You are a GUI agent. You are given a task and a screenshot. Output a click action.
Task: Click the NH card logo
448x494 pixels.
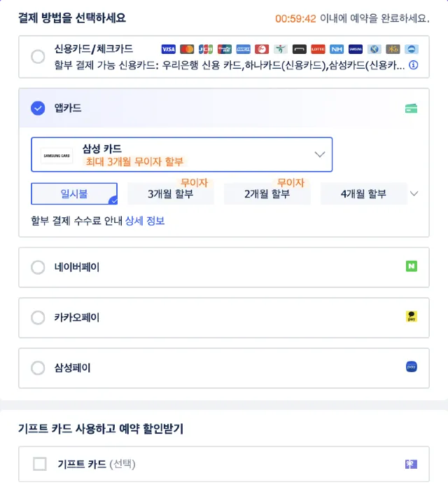(x=337, y=49)
